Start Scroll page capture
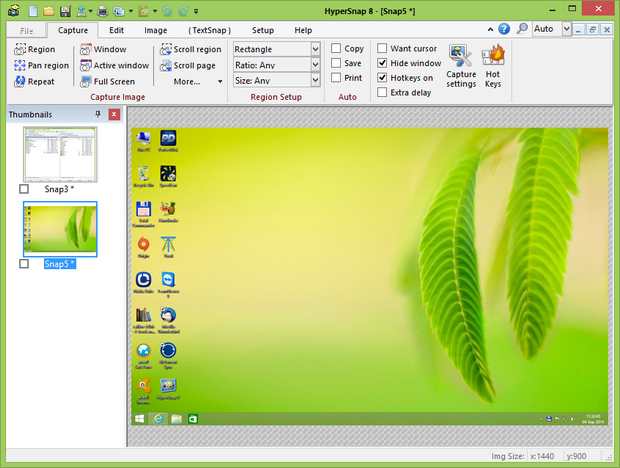The image size is (620, 468). (x=188, y=65)
